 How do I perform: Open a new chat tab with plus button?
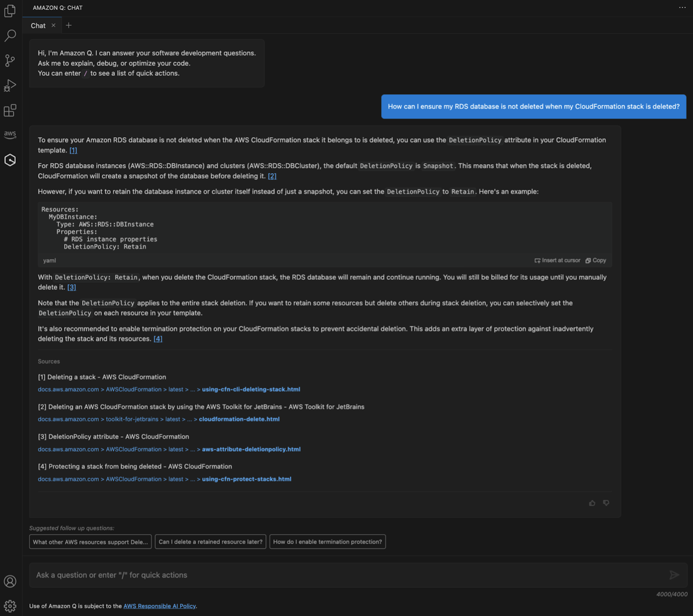pos(69,25)
